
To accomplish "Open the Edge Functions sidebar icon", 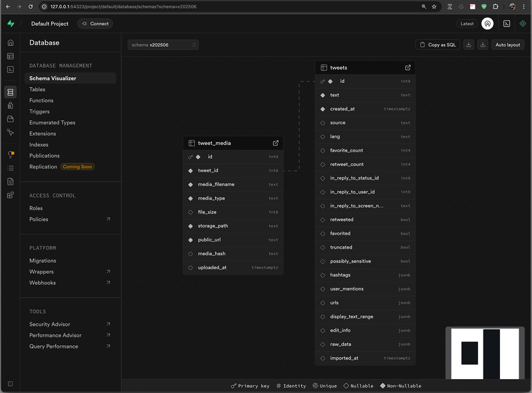I will pos(11,132).
